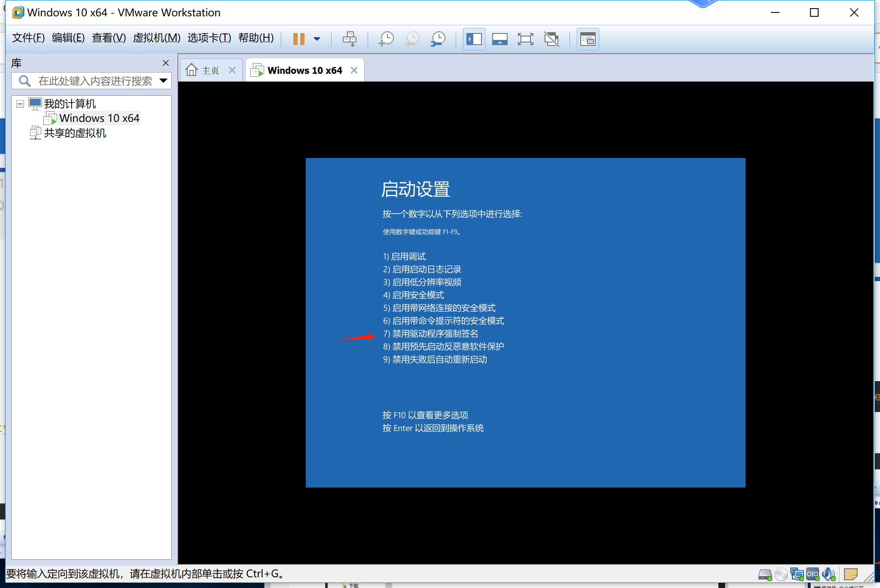Screen dimensions: 880x588
Task: Click the library search input field
Action: click(x=94, y=81)
